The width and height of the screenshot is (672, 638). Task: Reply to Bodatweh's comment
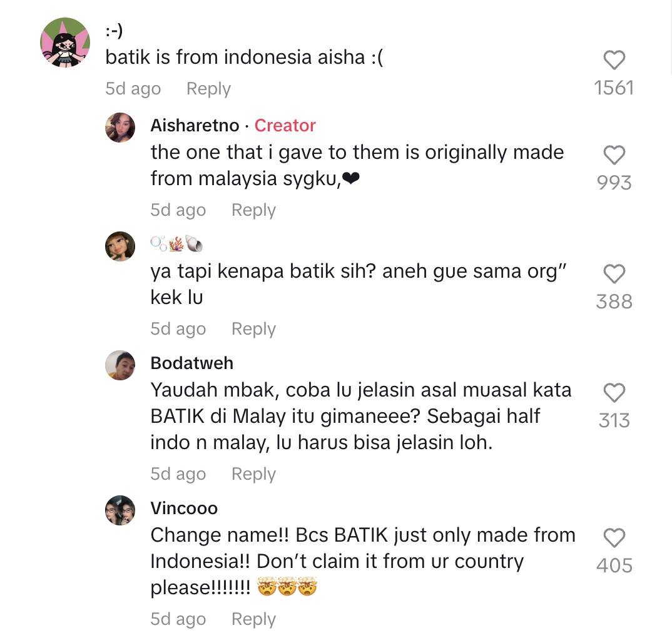coord(253,474)
